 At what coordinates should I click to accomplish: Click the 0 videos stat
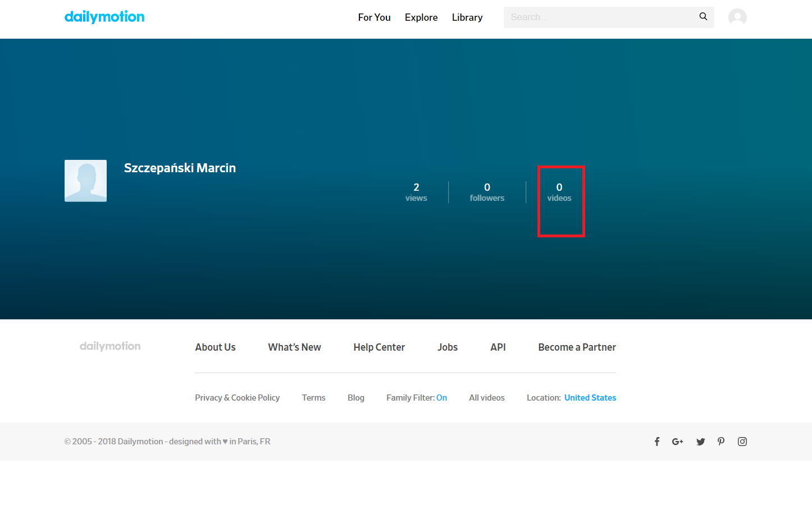pyautogui.click(x=559, y=192)
